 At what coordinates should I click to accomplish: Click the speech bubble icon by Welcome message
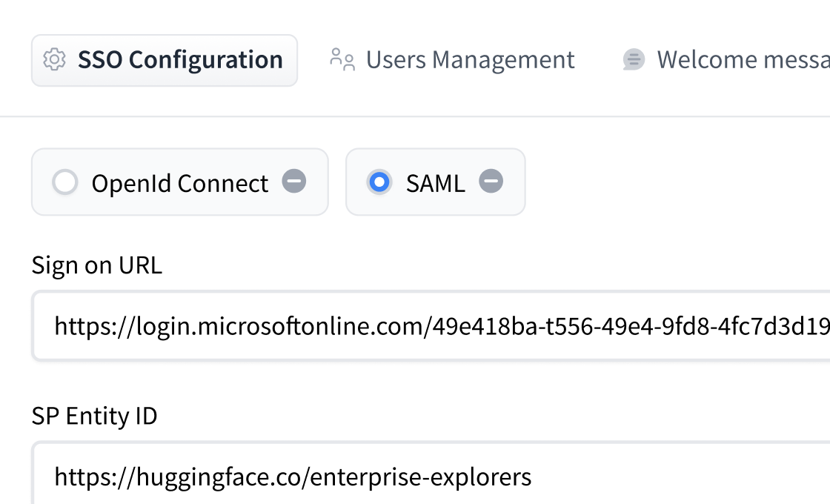pos(634,59)
